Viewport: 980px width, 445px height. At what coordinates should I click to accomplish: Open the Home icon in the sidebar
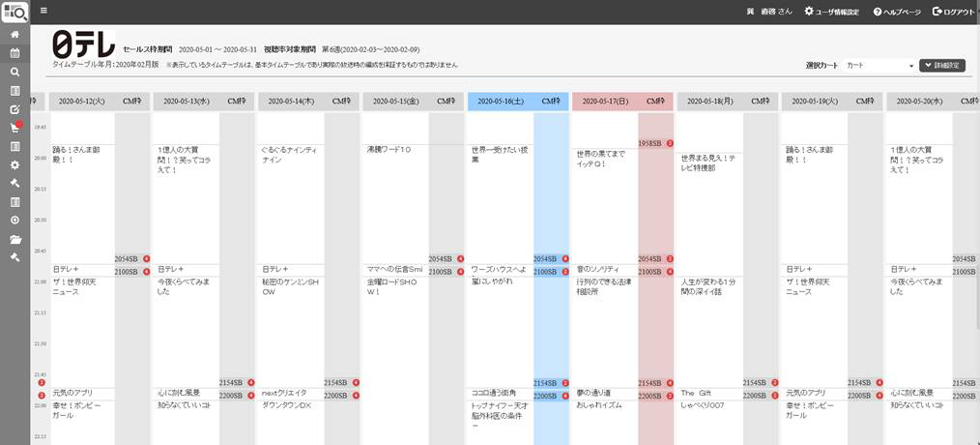click(14, 35)
